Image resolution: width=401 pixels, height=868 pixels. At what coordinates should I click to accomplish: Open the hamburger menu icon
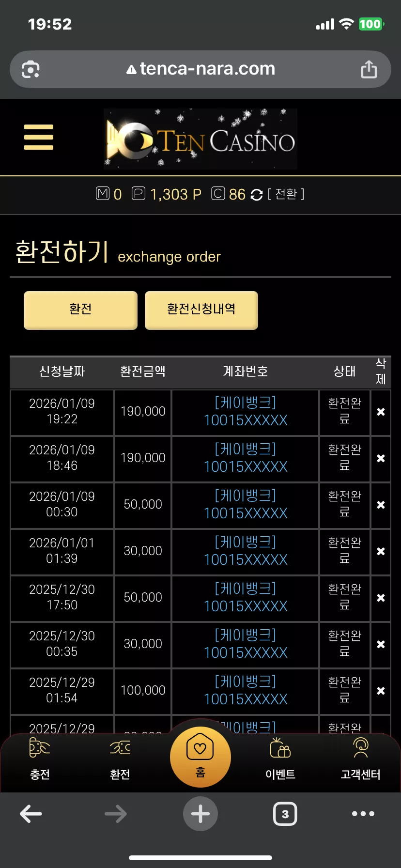tap(39, 137)
